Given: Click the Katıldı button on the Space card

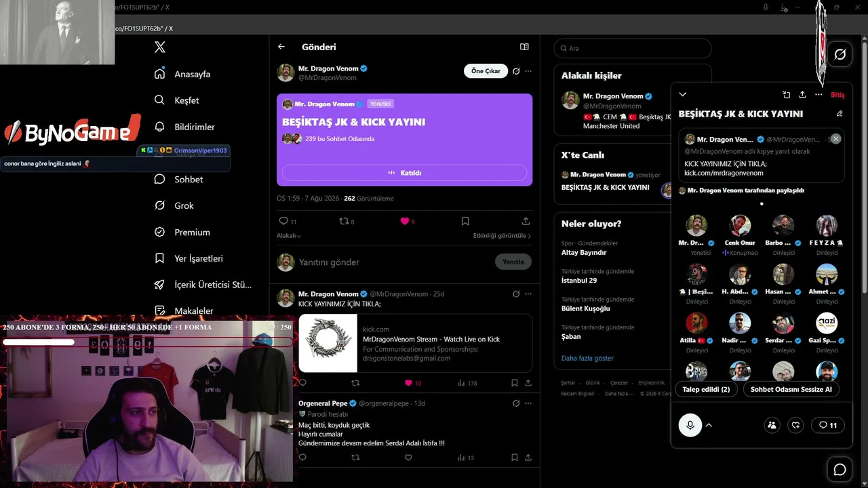Looking at the screenshot, I should pos(404,173).
